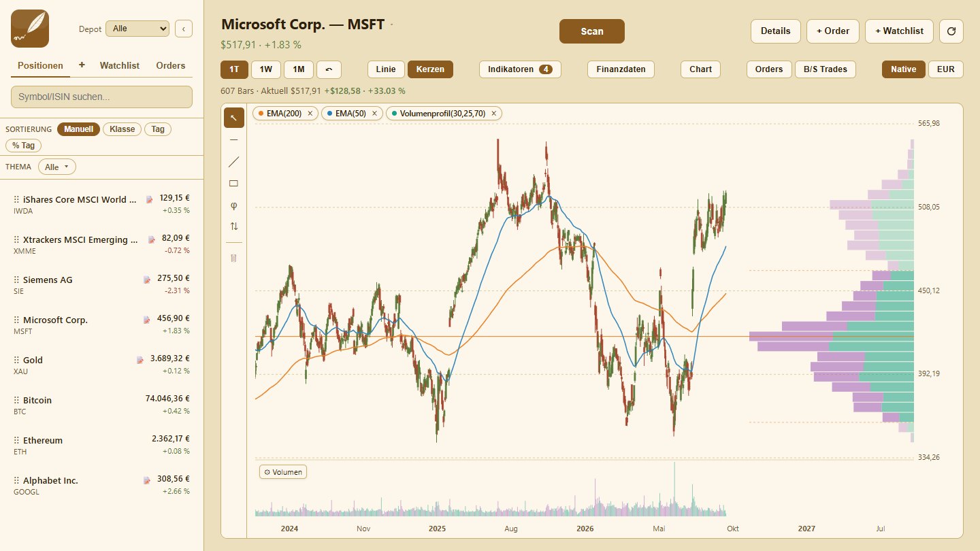Expand the Indikatoren menu
980x551 pixels.
pyautogui.click(x=520, y=69)
